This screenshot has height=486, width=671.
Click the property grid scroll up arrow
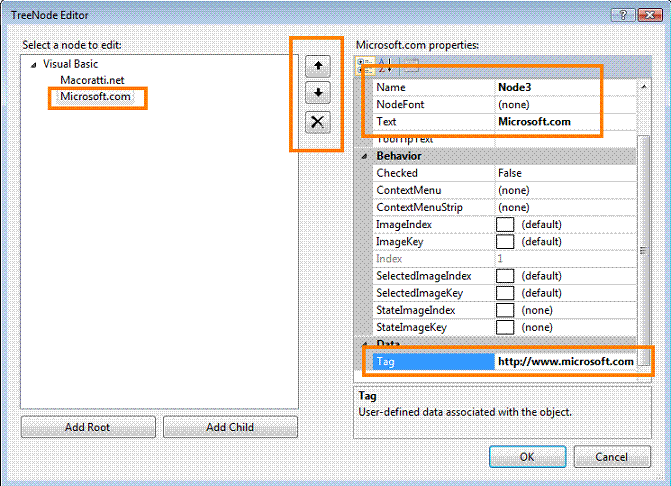click(x=644, y=86)
